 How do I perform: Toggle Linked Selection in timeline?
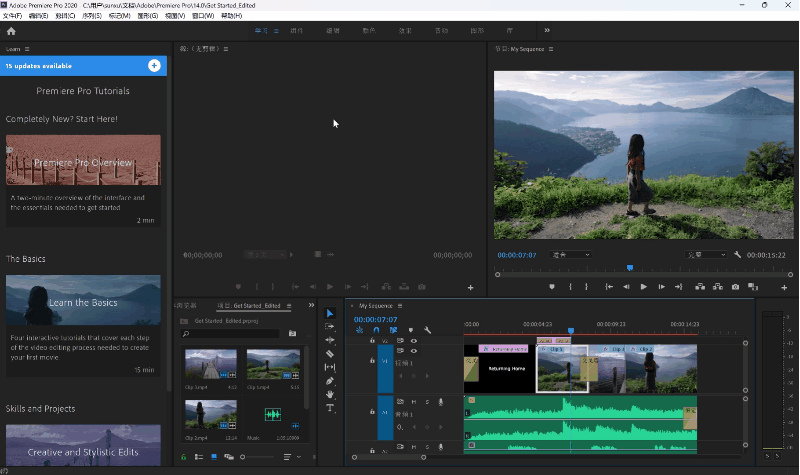pos(393,330)
